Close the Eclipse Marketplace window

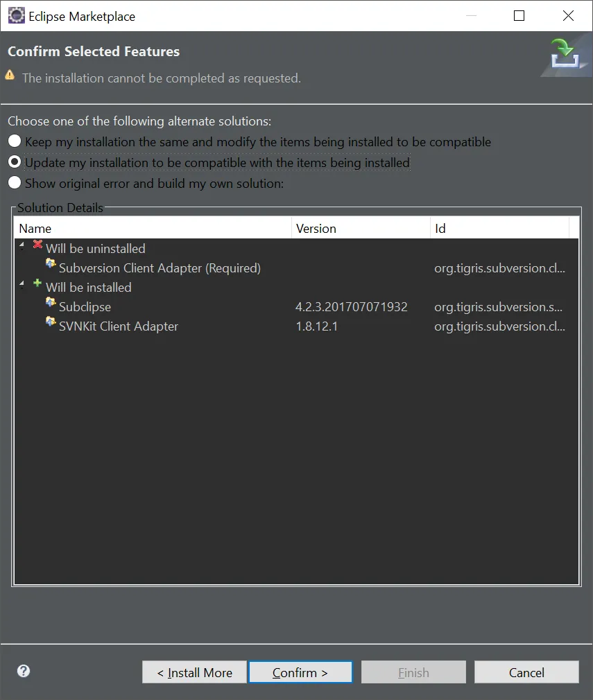[x=568, y=16]
